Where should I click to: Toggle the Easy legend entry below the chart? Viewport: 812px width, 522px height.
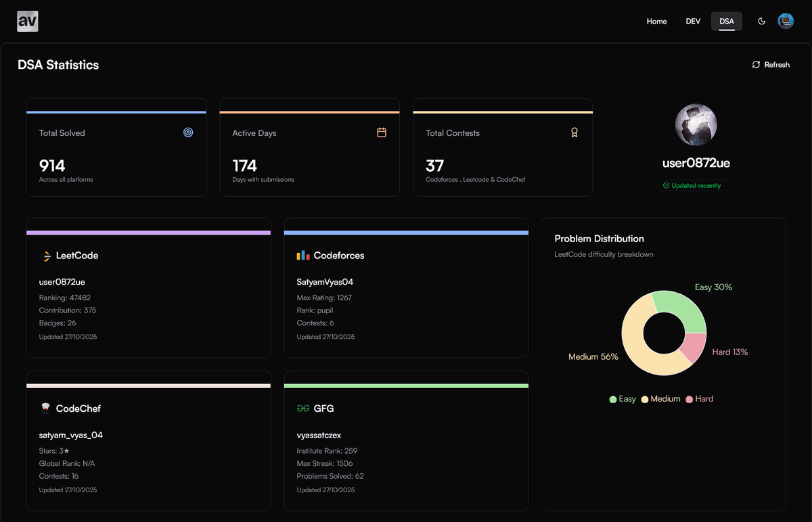pos(621,399)
